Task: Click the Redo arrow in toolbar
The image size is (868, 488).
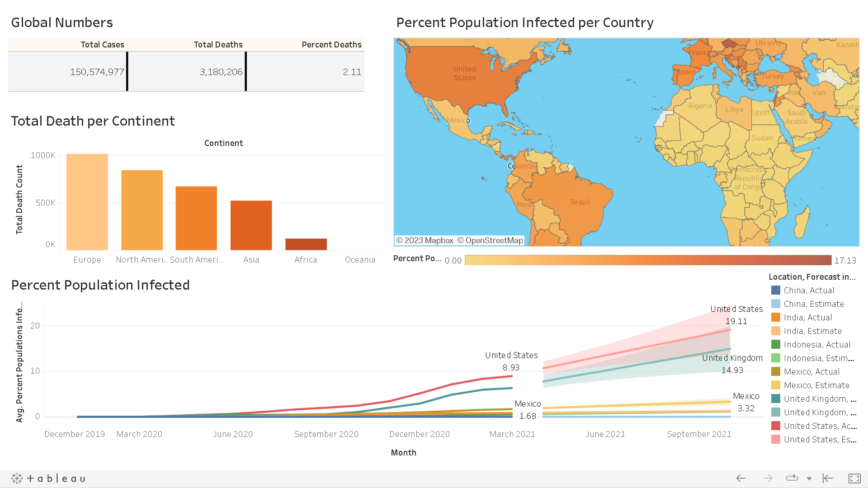Action: 768,478
